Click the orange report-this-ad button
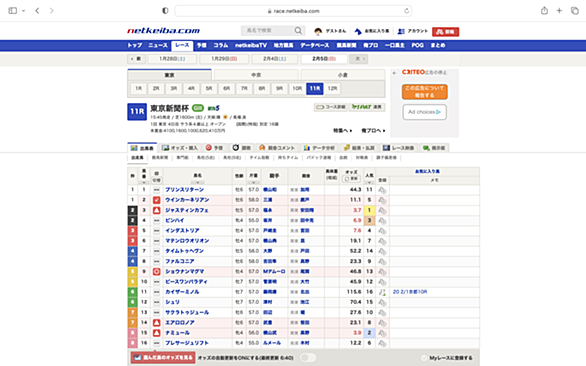The width and height of the screenshot is (586, 366). pos(425,92)
